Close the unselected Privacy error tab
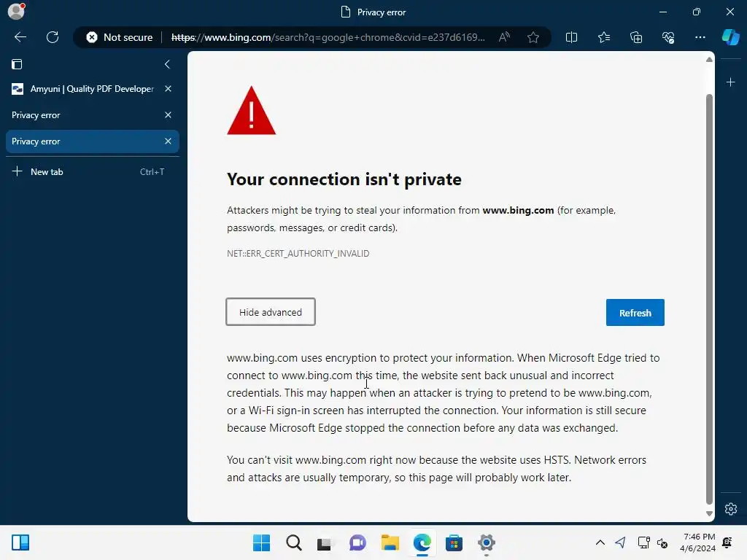 click(x=169, y=114)
